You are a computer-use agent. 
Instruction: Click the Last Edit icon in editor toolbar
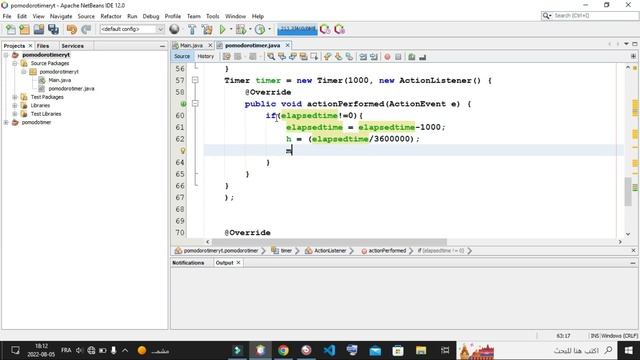(227, 57)
